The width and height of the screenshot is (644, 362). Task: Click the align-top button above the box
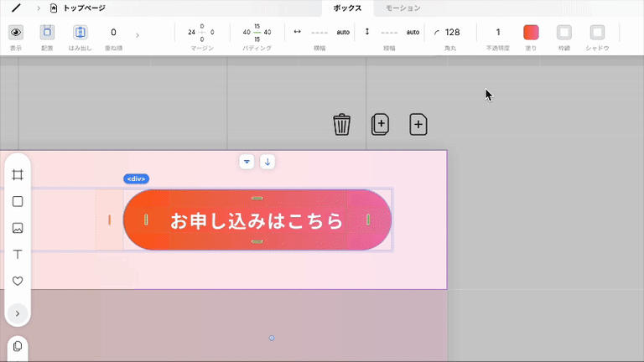(247, 162)
